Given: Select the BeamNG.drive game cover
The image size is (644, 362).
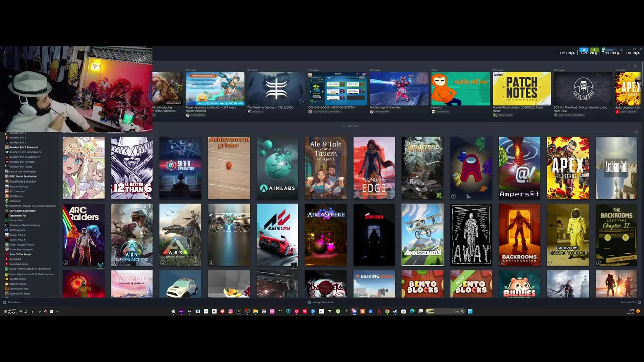Looking at the screenshot, I should (x=374, y=284).
